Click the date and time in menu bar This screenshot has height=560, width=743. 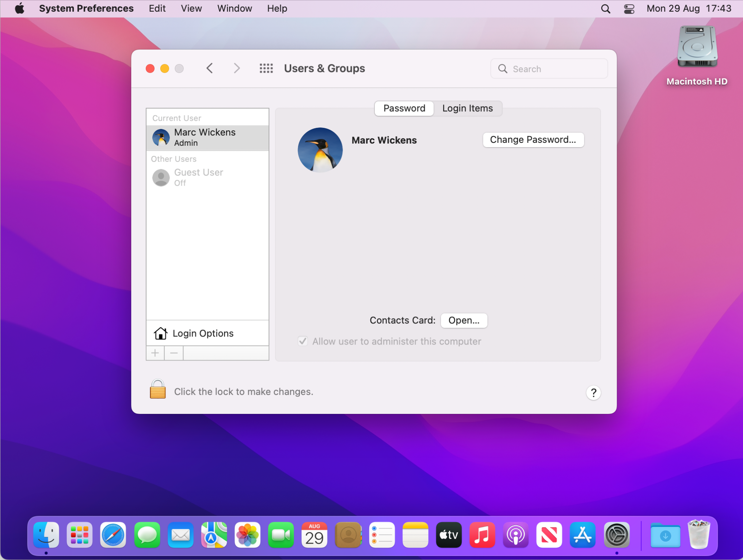point(689,8)
